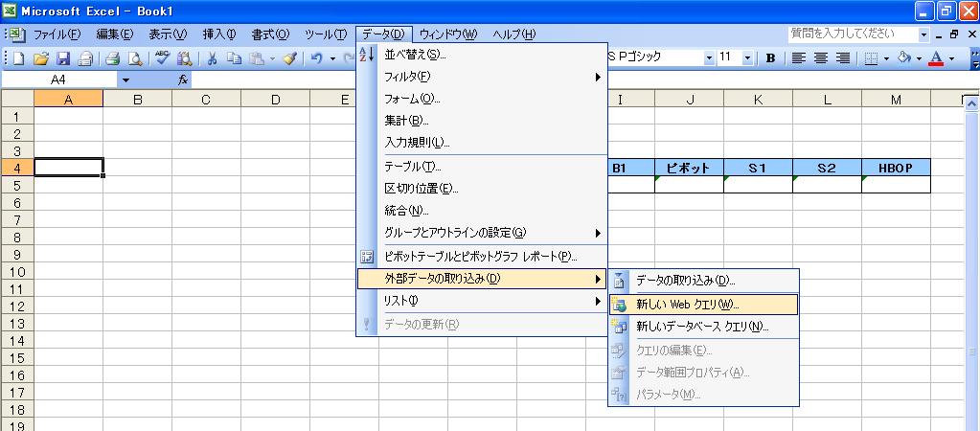Select the column A header
Image resolution: width=980 pixels, height=431 pixels.
[x=68, y=99]
